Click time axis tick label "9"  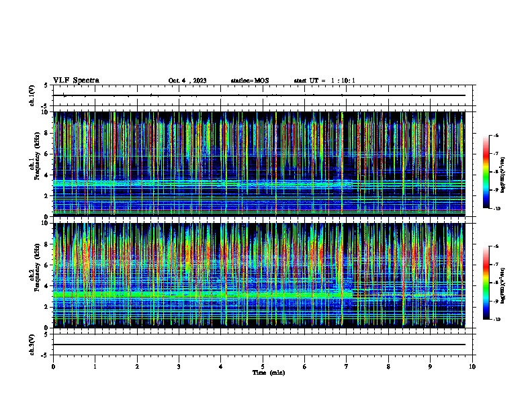tap(430, 367)
